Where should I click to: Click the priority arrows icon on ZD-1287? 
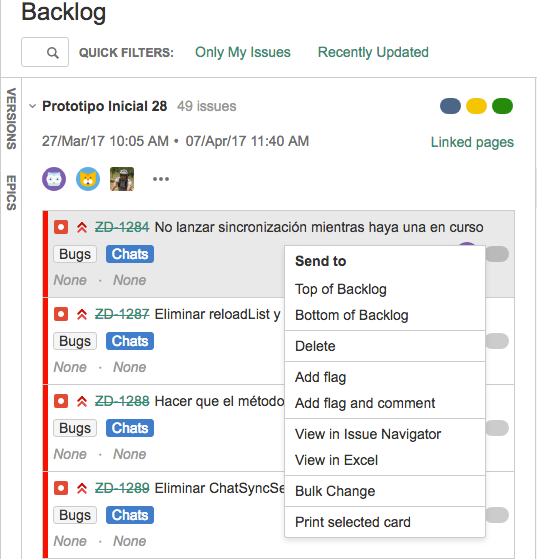[x=82, y=314]
